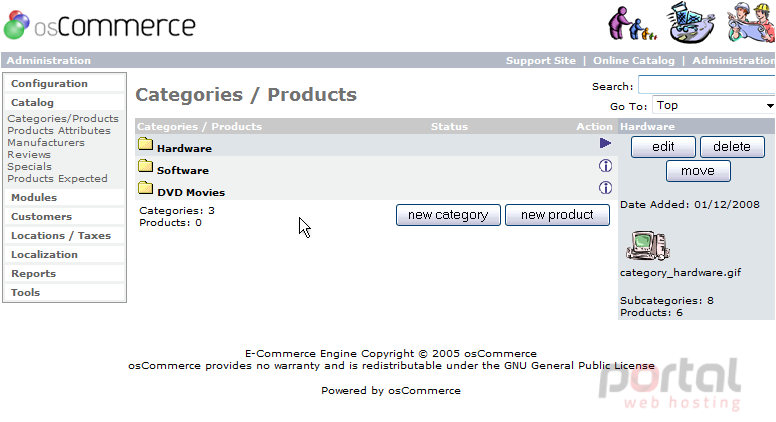The image size is (776, 422).
Task: Click the people family header icon
Action: [x=632, y=23]
